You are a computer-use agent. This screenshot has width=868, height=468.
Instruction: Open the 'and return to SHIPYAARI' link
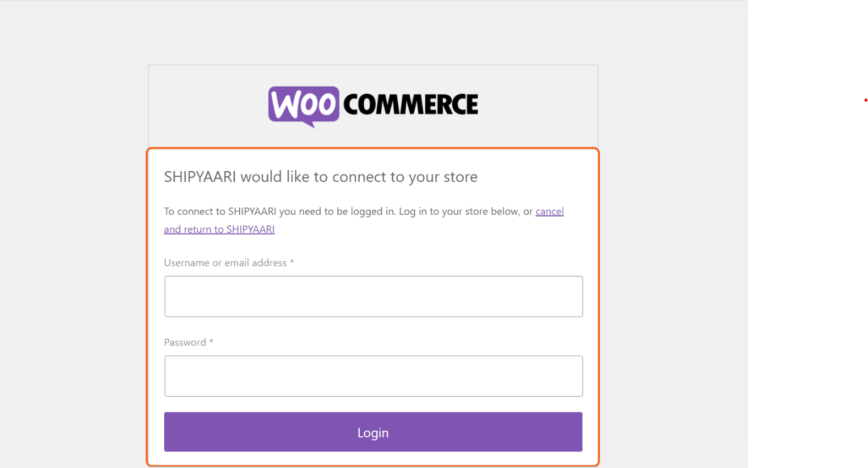coord(219,229)
